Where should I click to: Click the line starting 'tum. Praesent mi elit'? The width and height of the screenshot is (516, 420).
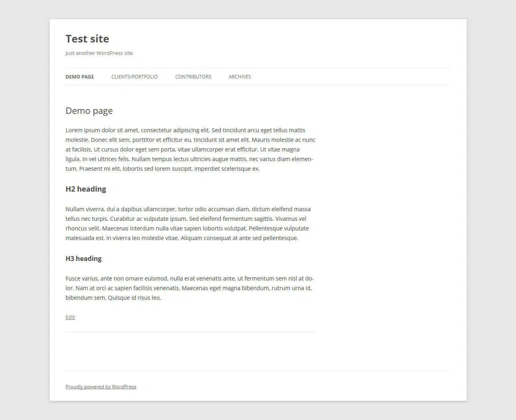pos(162,169)
